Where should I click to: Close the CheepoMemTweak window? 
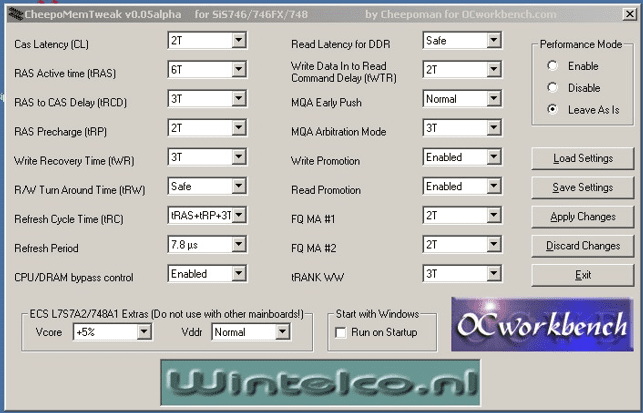point(629,14)
